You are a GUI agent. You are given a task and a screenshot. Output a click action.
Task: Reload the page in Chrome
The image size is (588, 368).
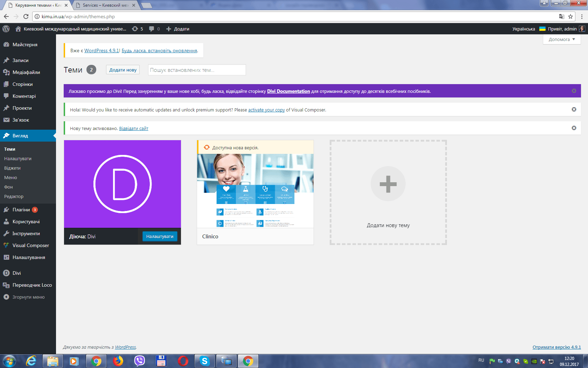pos(26,16)
